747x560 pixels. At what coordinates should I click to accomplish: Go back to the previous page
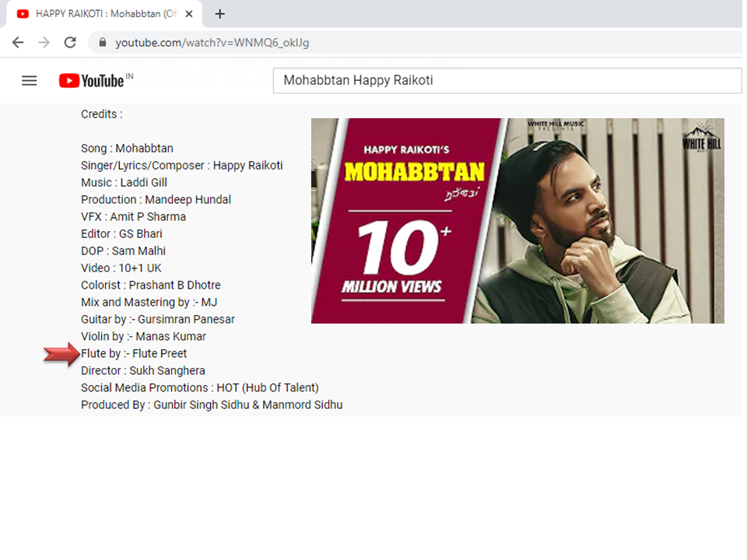click(18, 43)
